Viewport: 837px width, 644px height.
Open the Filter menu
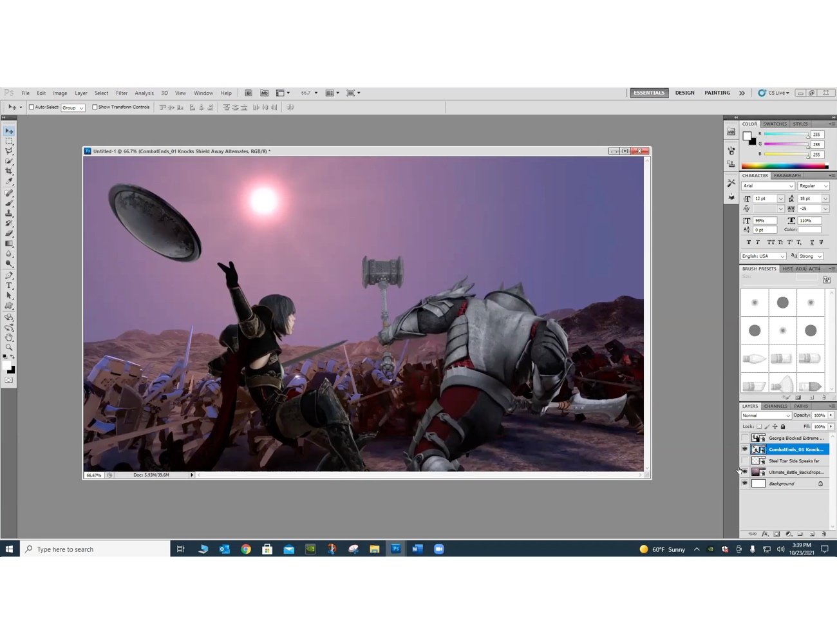tap(122, 93)
